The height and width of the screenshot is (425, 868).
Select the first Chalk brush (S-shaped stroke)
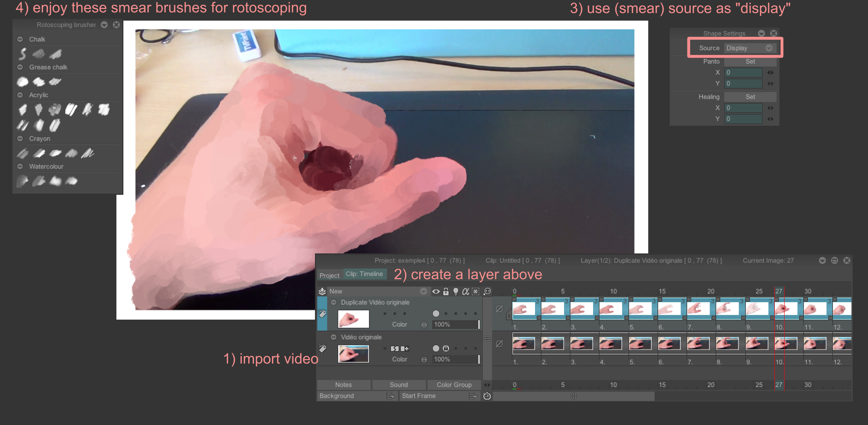22,54
